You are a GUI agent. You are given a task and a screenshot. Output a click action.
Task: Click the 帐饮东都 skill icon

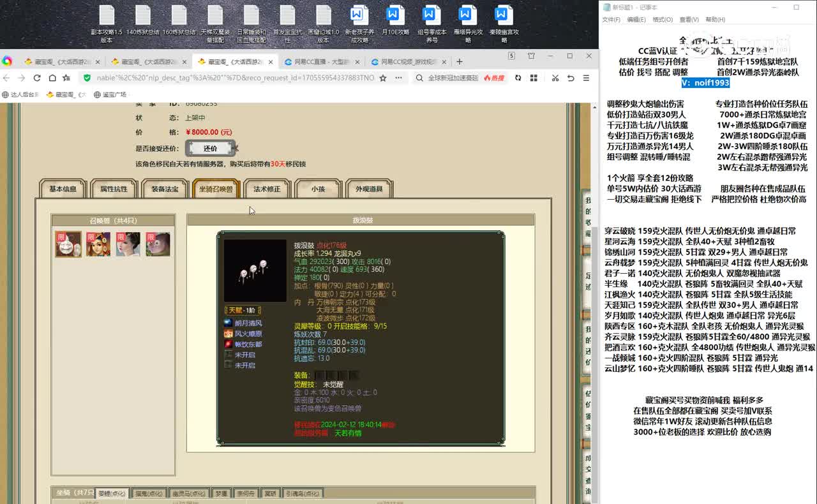click(229, 344)
